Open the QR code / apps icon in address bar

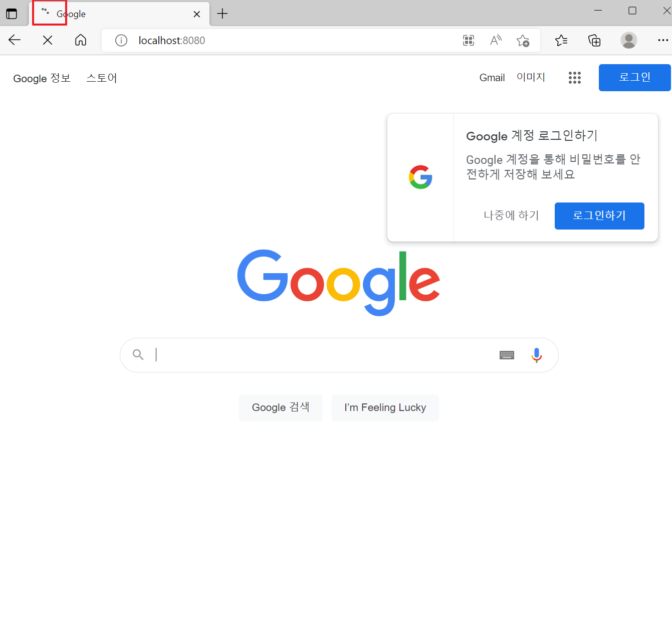tap(469, 41)
